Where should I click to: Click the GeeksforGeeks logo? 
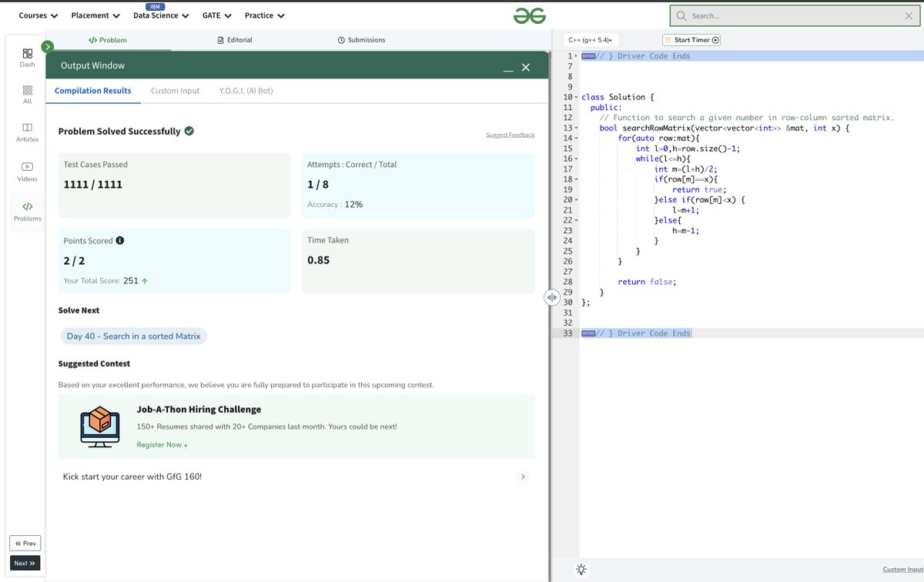(531, 15)
